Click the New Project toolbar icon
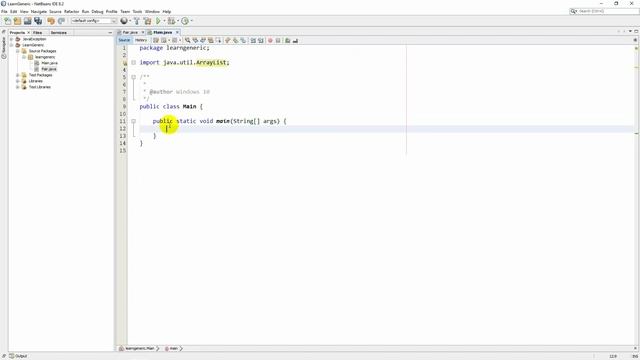Viewport: 640px width, 360px height. [x=18, y=21]
